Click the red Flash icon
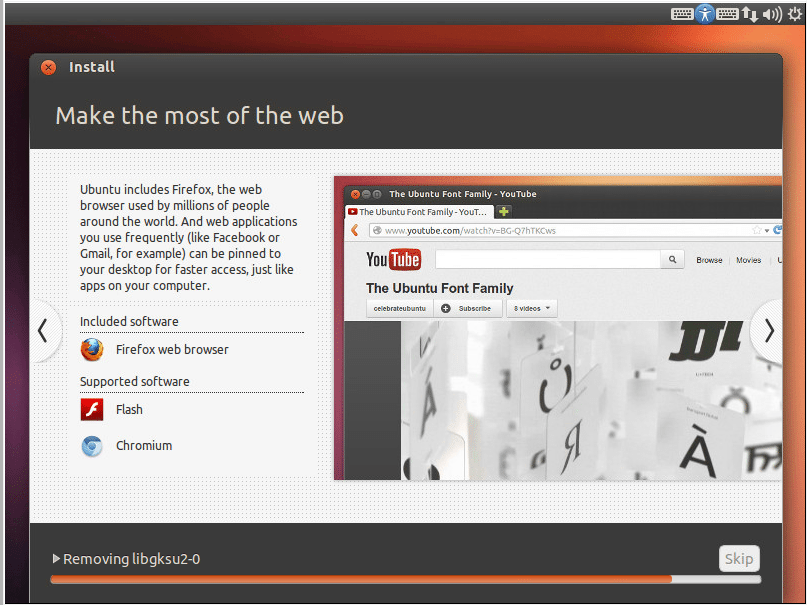Screen dimensions: 807x605 [92, 410]
